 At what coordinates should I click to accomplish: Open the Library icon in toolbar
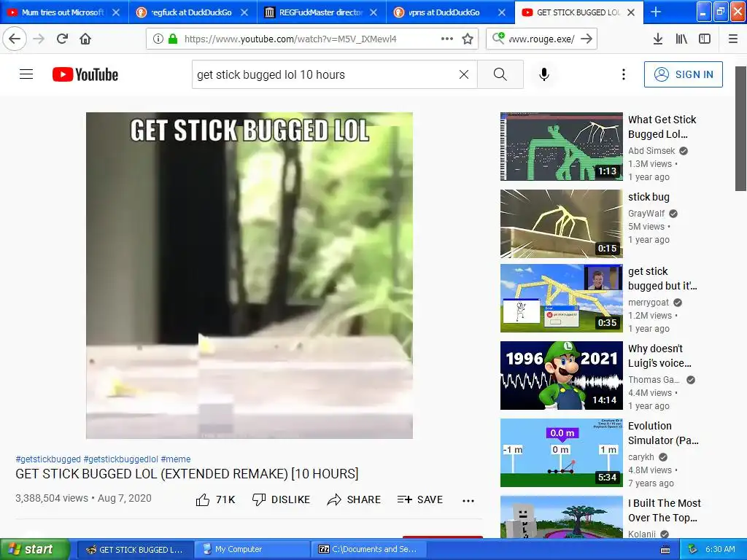pyautogui.click(x=681, y=39)
